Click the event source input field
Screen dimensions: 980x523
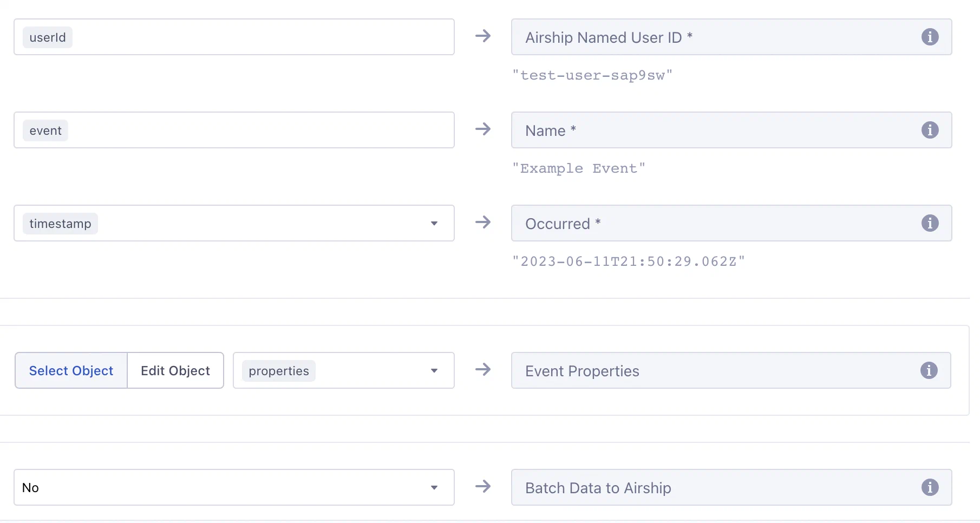(x=260, y=130)
